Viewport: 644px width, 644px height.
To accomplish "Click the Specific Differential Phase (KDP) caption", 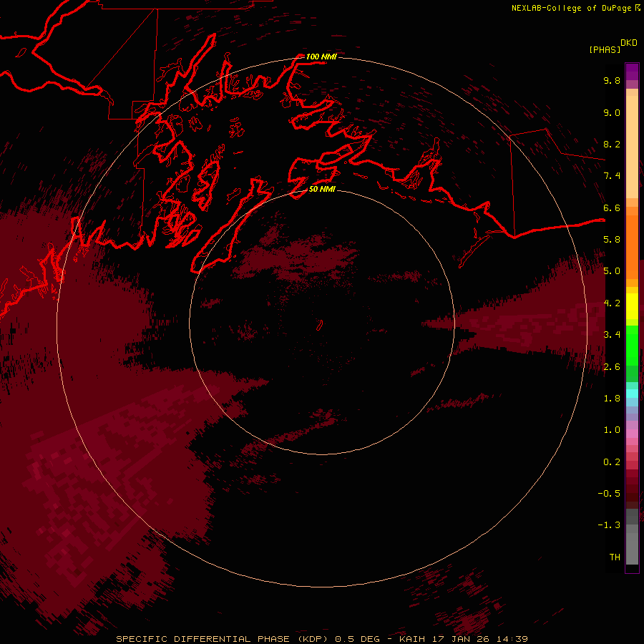I will [322, 639].
